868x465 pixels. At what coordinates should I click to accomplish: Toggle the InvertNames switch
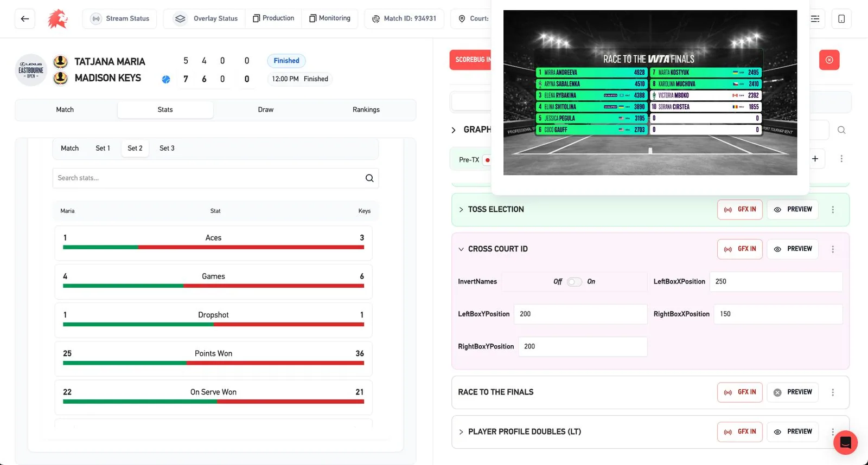575,282
